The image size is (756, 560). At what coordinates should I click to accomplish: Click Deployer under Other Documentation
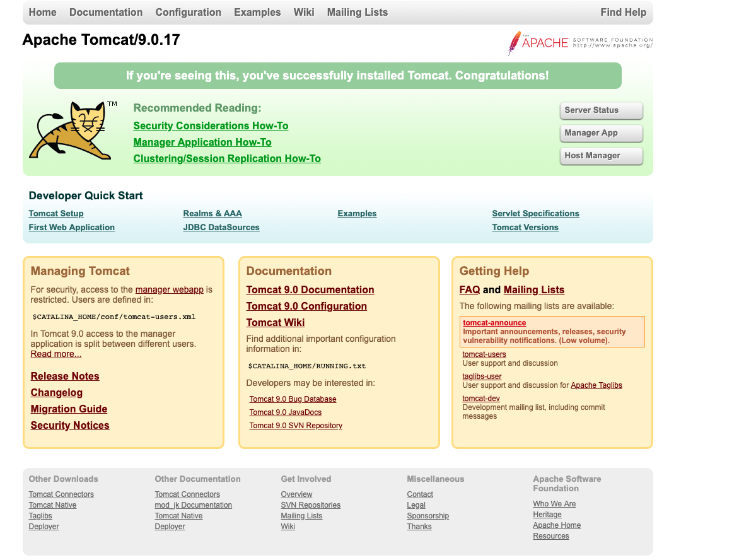pos(170,527)
